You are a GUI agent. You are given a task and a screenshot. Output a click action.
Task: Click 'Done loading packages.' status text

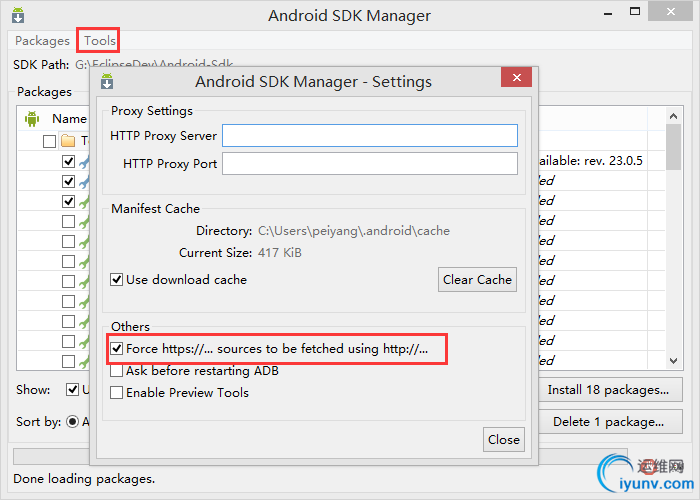84,479
